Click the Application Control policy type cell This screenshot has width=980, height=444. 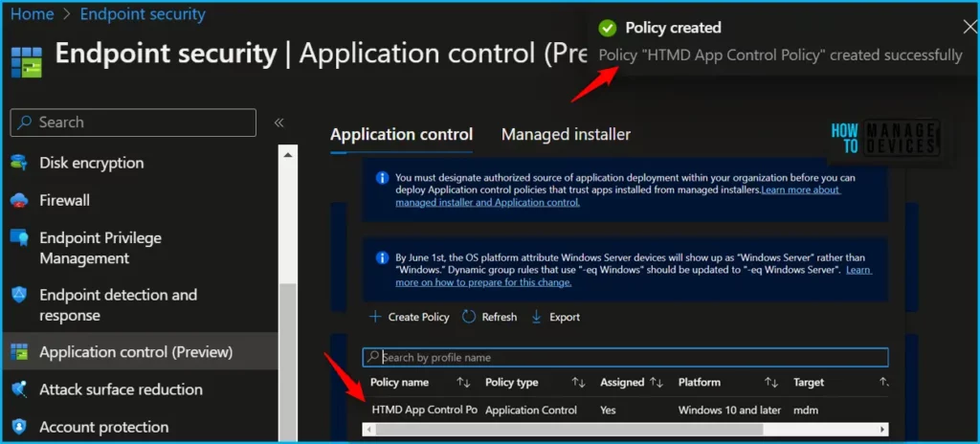pyautogui.click(x=531, y=411)
